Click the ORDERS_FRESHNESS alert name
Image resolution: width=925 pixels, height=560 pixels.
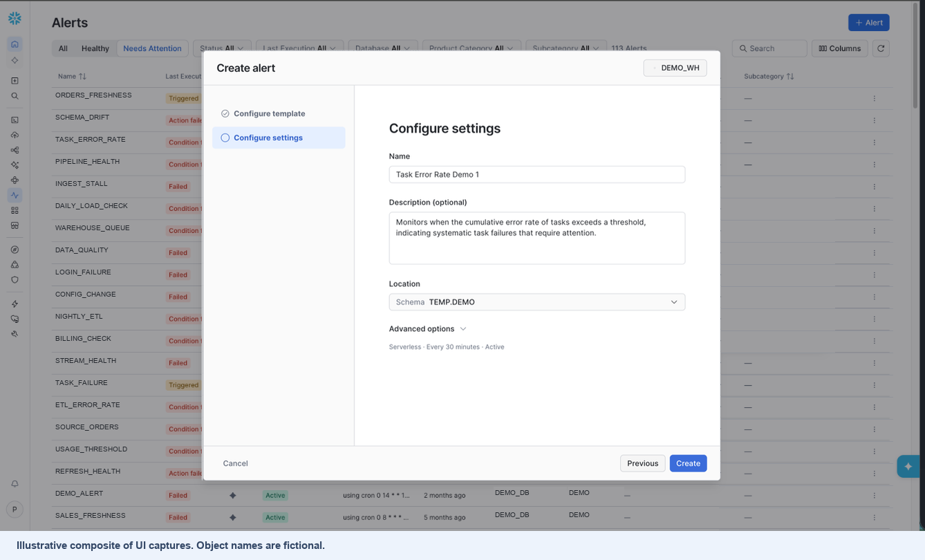93,95
